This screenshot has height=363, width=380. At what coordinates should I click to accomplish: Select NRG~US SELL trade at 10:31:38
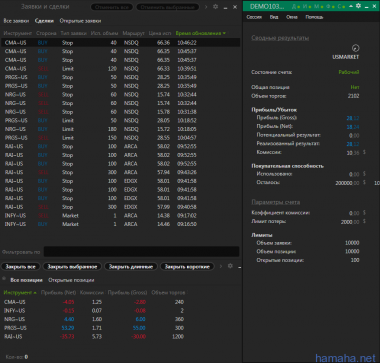click(x=120, y=112)
